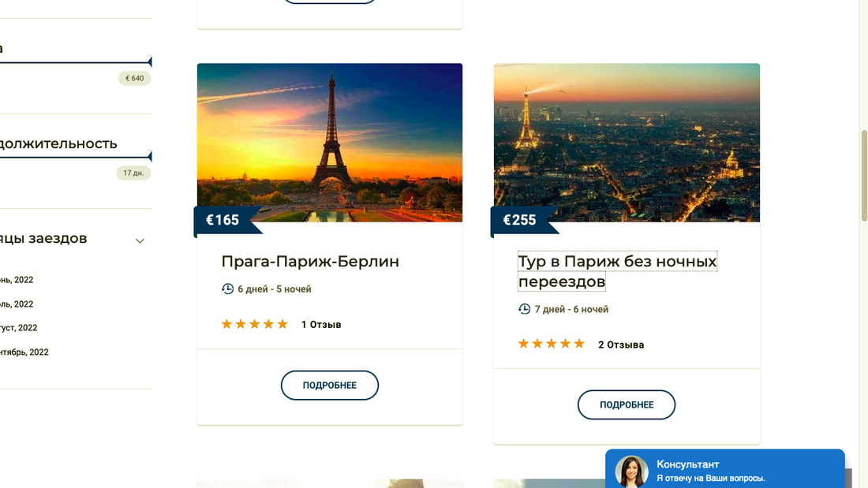
Task: Collapse the 'заездов' months filter chevron
Action: coord(140,240)
